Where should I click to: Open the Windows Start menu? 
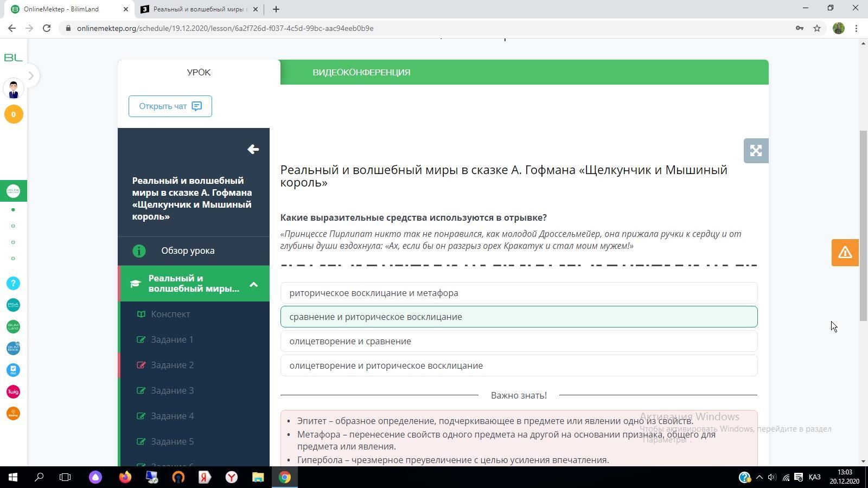click(13, 477)
